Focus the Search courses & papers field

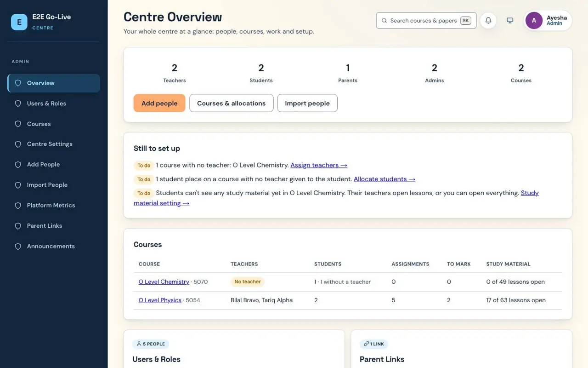click(x=426, y=21)
